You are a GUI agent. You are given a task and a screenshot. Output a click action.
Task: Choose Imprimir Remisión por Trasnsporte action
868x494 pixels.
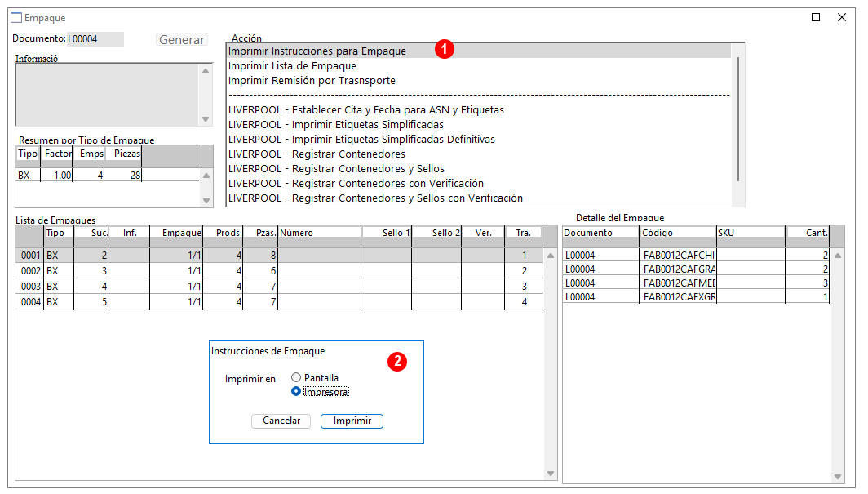pyautogui.click(x=479, y=80)
